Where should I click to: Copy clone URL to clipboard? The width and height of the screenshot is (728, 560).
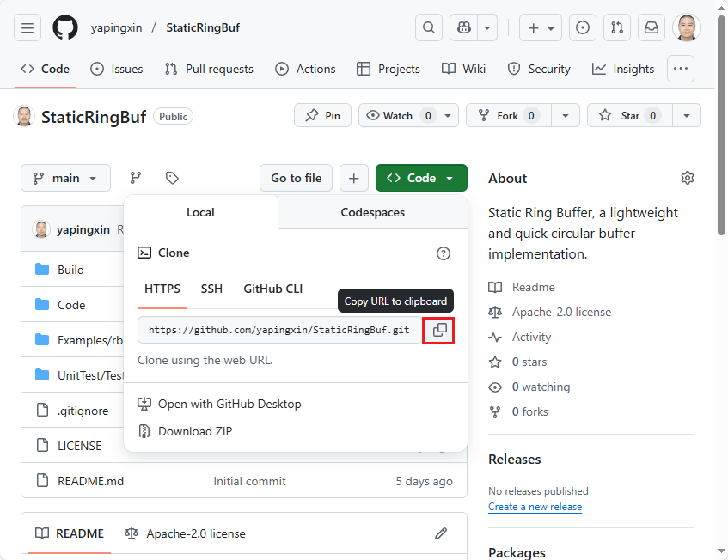[438, 331]
